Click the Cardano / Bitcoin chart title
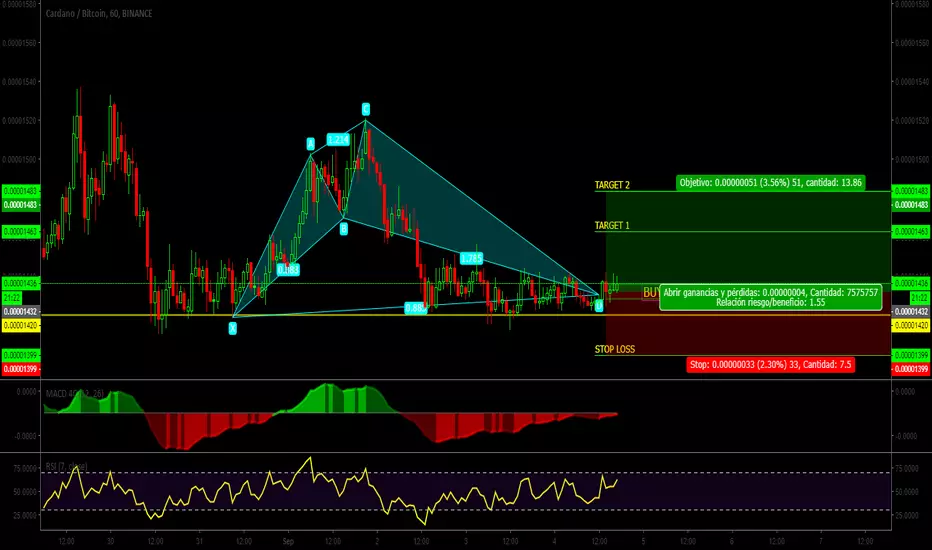The width and height of the screenshot is (932, 550). pos(99,13)
